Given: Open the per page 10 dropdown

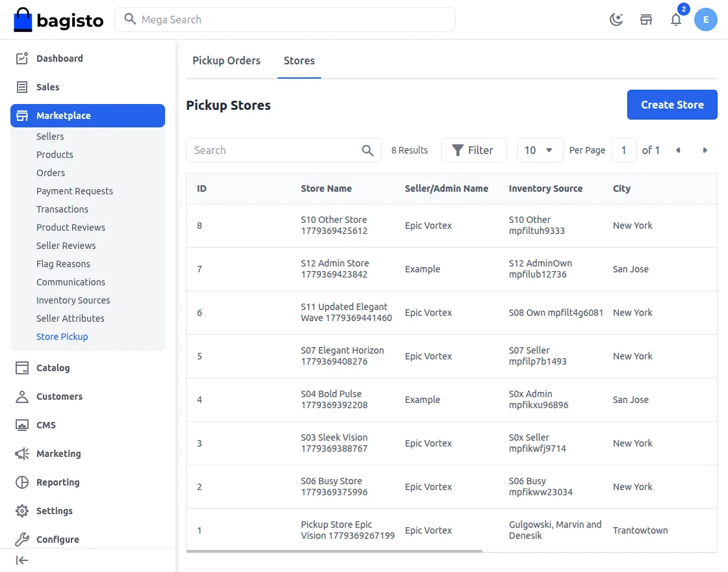Looking at the screenshot, I should (540, 150).
